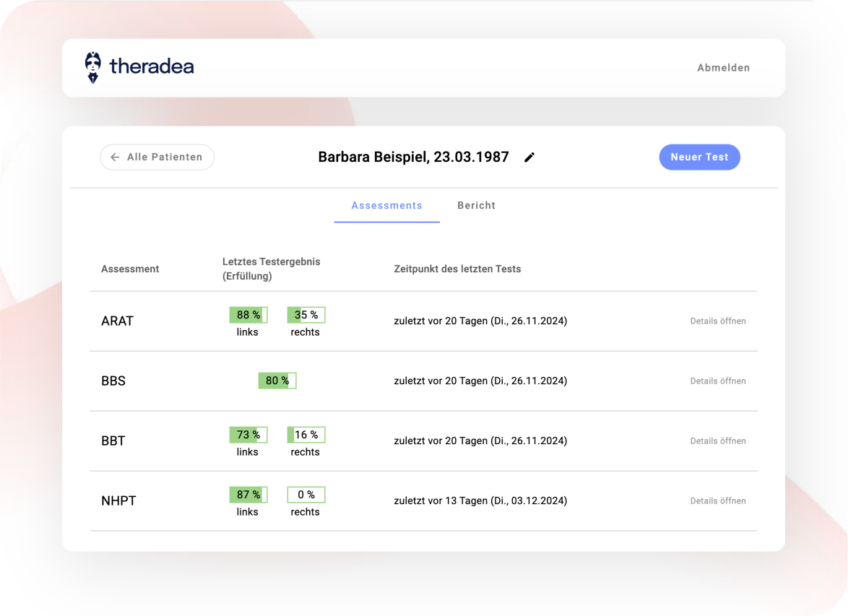Image resolution: width=848 pixels, height=616 pixels.
Task: Click the back arrow in Alle Patienten
Action: 115,157
